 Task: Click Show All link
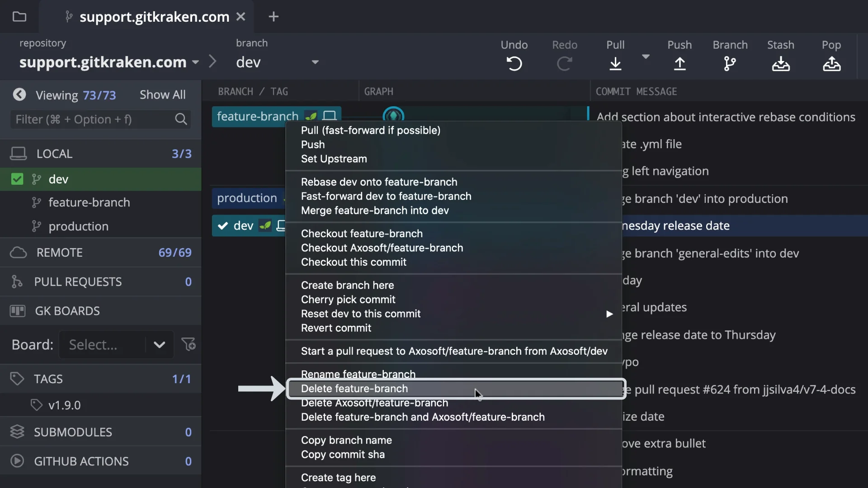[162, 95]
